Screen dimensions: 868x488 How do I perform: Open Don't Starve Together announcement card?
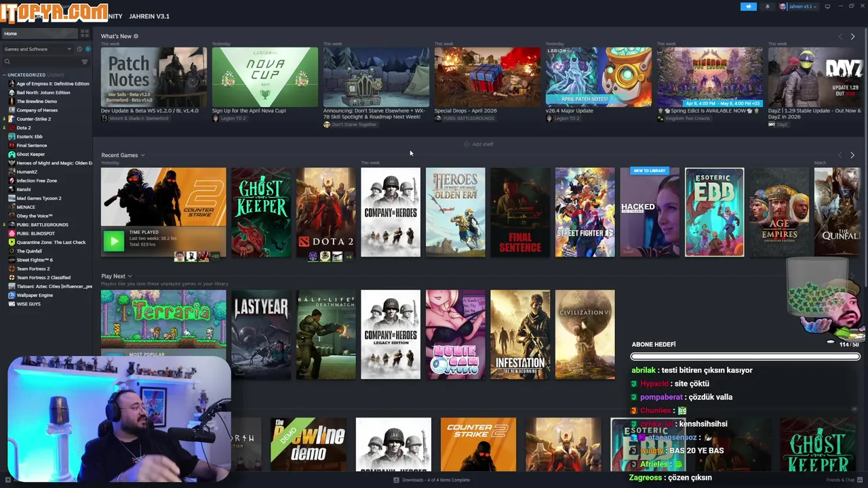point(376,77)
